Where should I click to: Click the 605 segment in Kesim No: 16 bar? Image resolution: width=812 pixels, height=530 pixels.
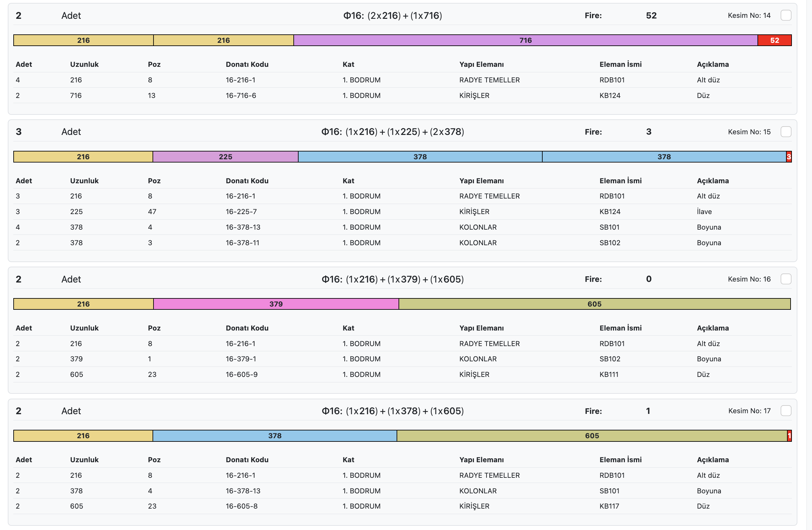[594, 304]
